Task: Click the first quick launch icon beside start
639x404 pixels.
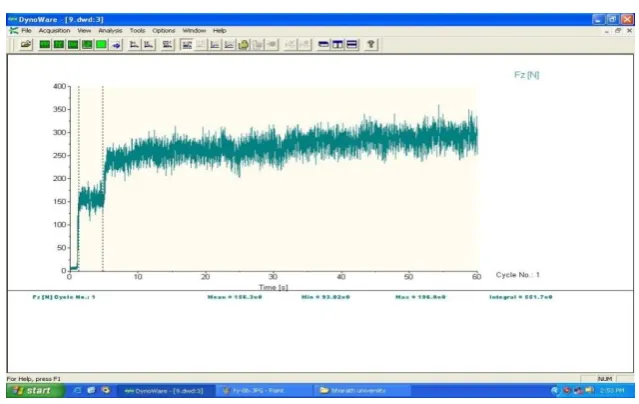Action: [77, 391]
